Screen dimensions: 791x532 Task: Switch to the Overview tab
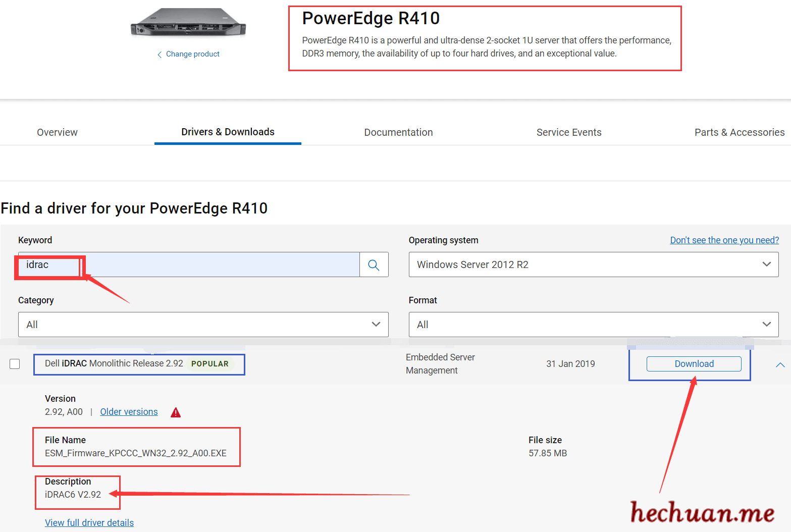point(57,132)
